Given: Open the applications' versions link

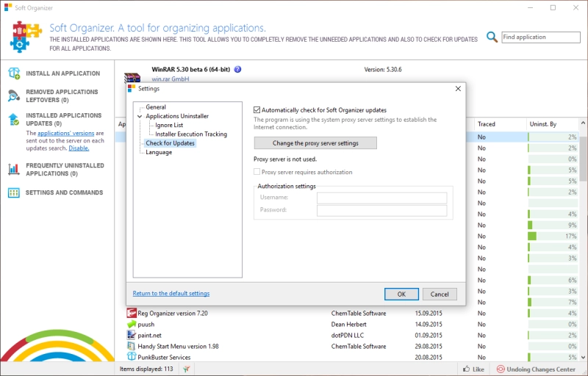Looking at the screenshot, I should tap(65, 134).
